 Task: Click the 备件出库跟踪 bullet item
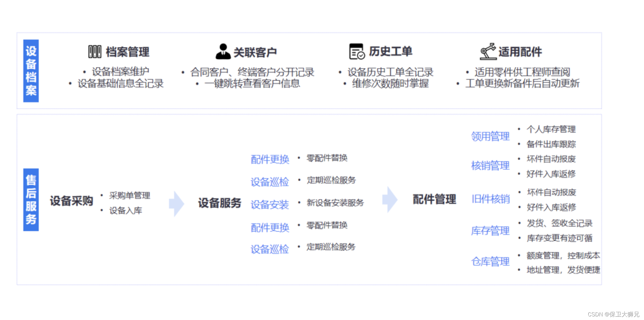551,144
